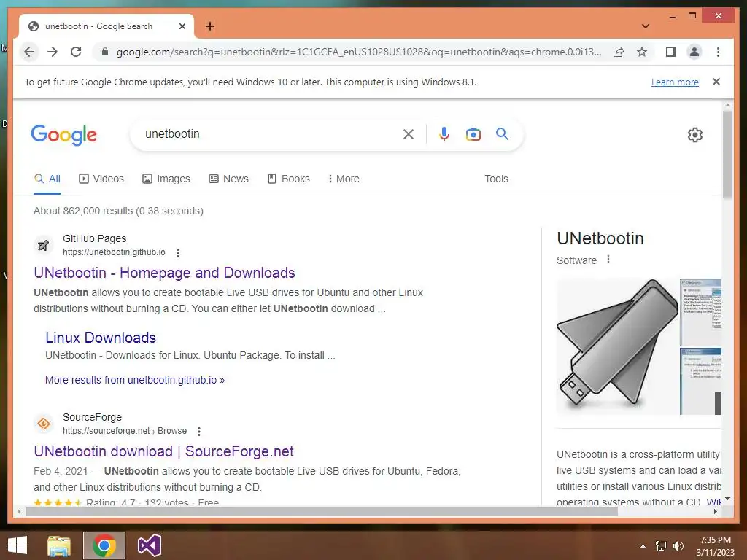This screenshot has width=747, height=560.
Task: Open the Learn more link
Action: (x=675, y=82)
